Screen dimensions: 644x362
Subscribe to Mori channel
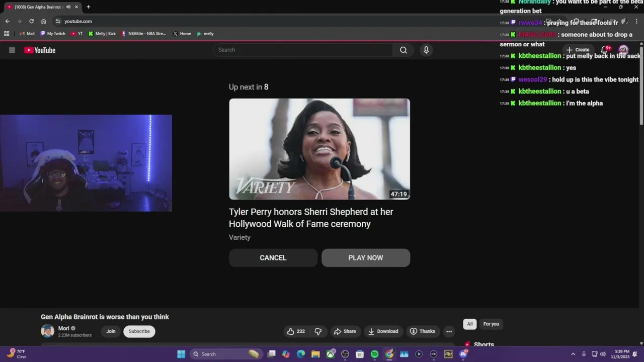pyautogui.click(x=139, y=331)
